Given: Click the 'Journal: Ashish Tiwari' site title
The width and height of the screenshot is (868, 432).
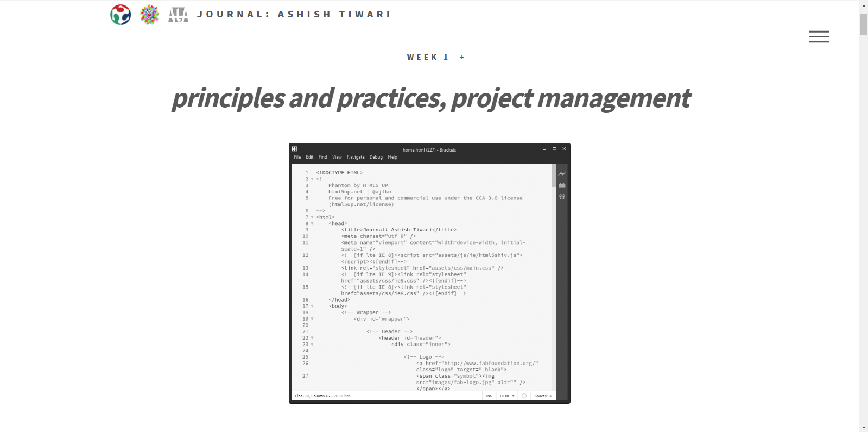Looking at the screenshot, I should pos(294,15).
